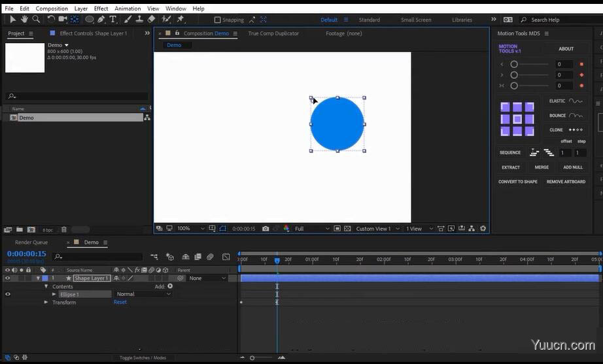The height and width of the screenshot is (364, 603).
Task: Select the Clone Stamp tool
Action: (x=139, y=19)
